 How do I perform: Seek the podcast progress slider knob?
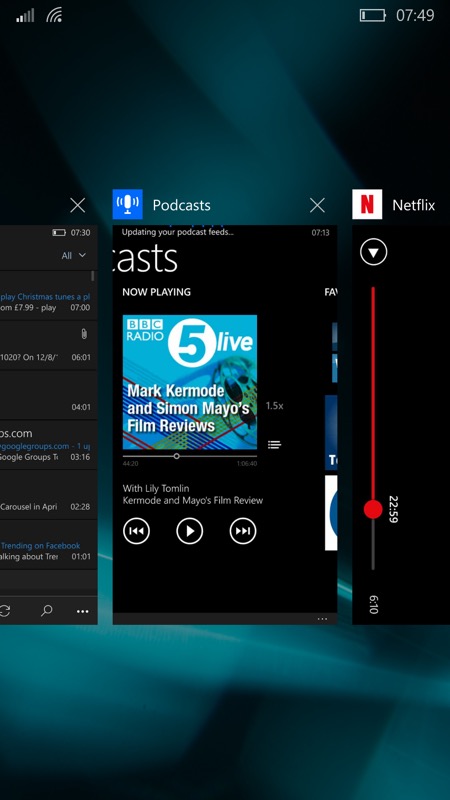[177, 456]
